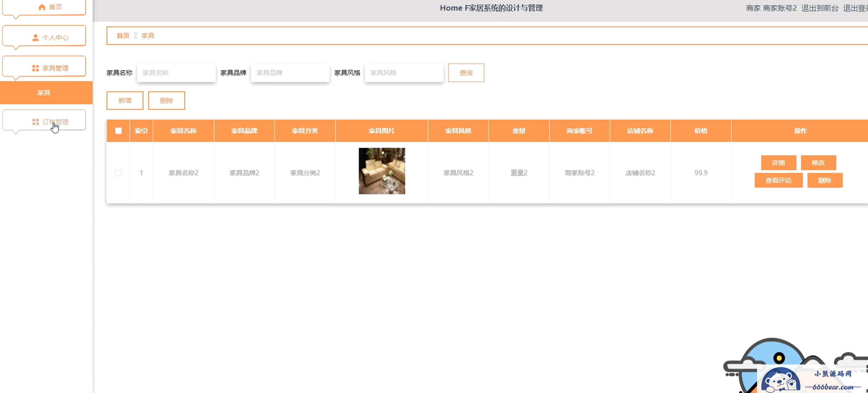868x393 pixels.
Task: Expand the 订单管理 sidebar menu
Action: point(55,122)
